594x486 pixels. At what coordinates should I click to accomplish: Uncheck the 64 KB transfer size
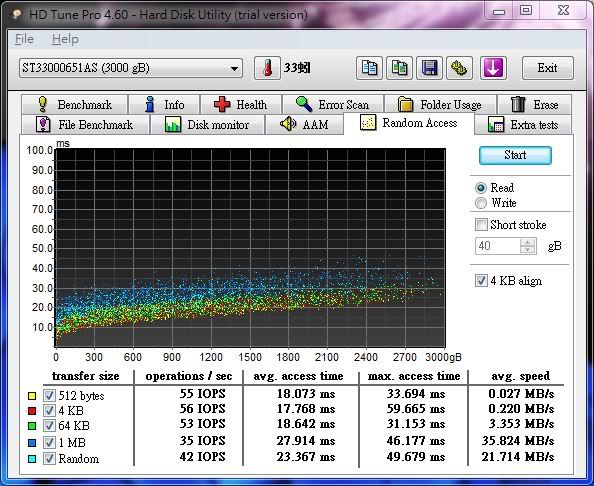point(49,425)
